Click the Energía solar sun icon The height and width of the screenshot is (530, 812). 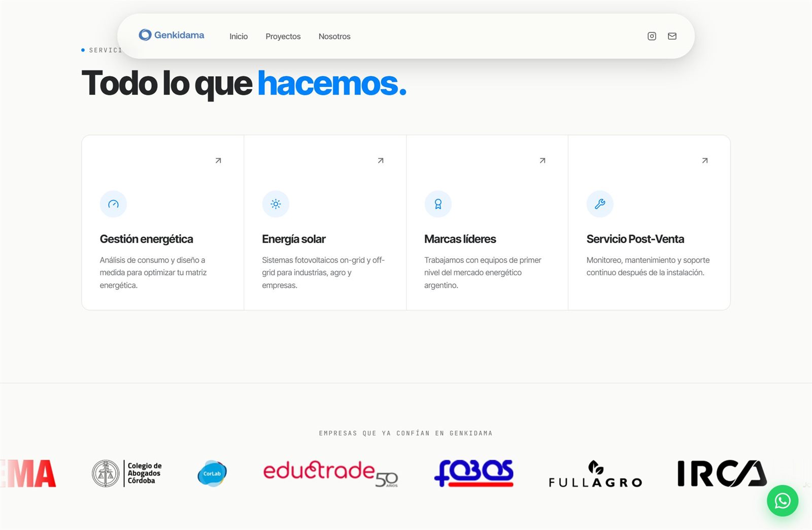tap(276, 204)
